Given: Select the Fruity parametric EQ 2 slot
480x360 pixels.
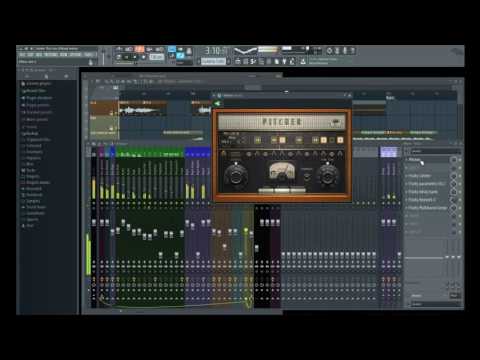Looking at the screenshot, I should [x=426, y=184].
